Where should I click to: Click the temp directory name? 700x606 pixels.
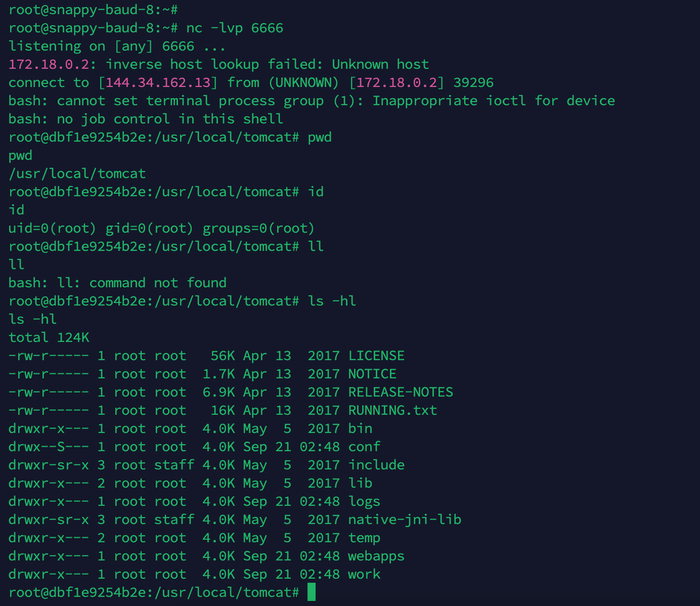(364, 538)
